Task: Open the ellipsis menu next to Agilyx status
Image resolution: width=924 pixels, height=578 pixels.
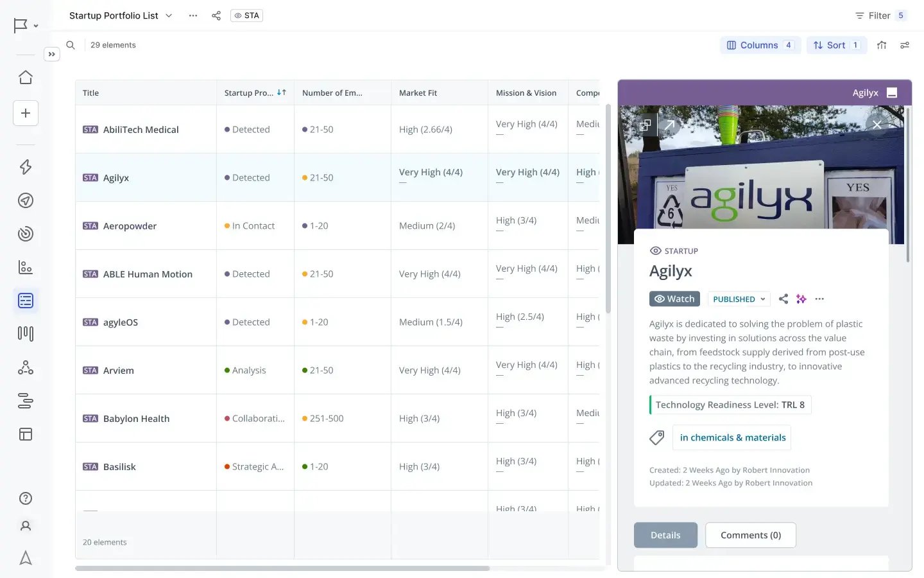Action: coord(819,299)
